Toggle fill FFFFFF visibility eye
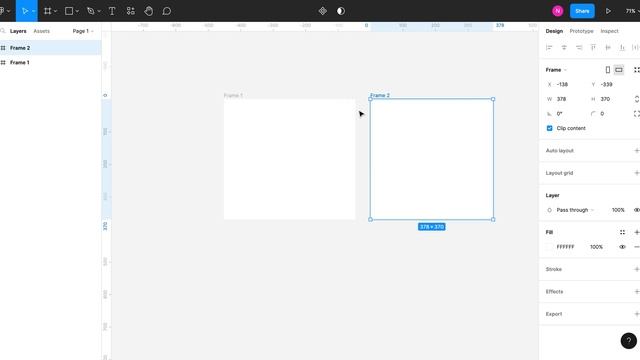Viewport: 640px width, 360px height. point(622,247)
